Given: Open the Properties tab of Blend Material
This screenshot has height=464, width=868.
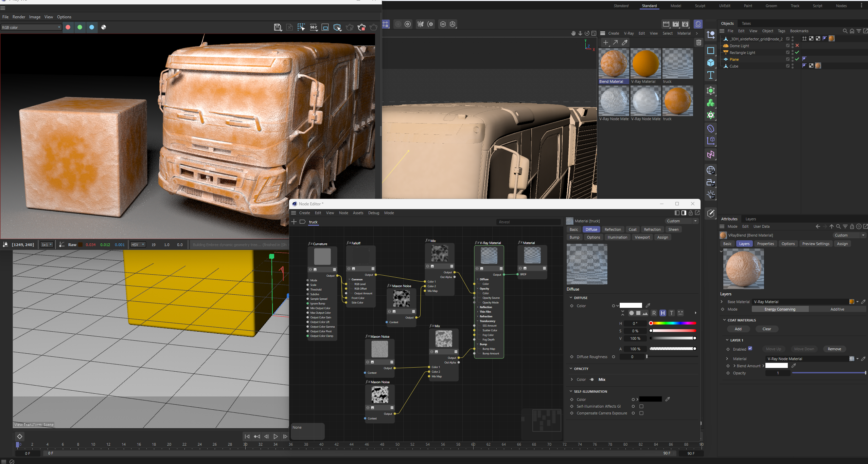Looking at the screenshot, I should point(765,244).
